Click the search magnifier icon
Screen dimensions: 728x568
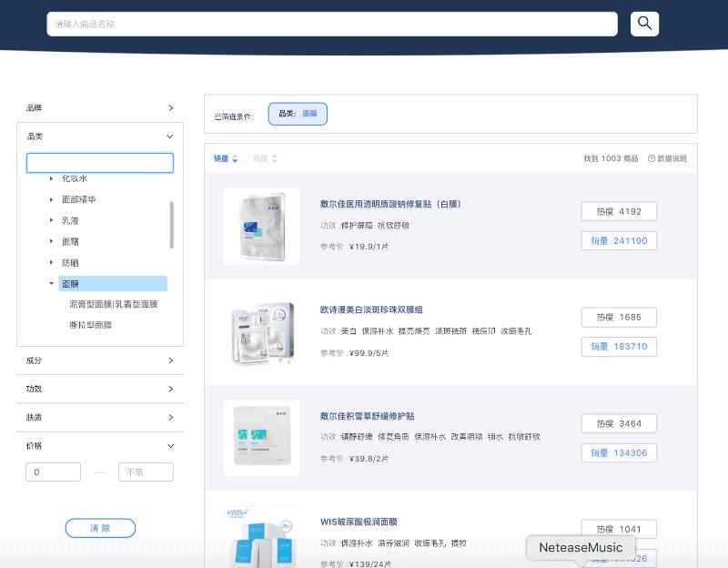coord(644,24)
